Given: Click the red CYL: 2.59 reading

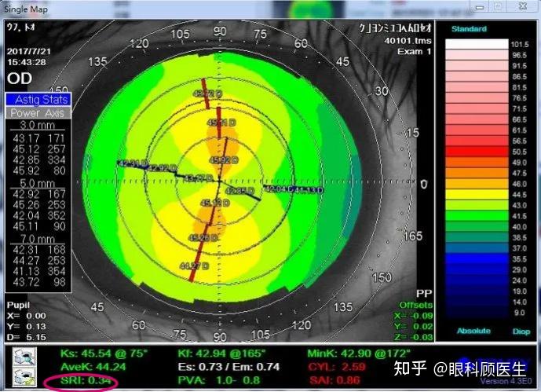Looking at the screenshot, I should [x=337, y=367].
